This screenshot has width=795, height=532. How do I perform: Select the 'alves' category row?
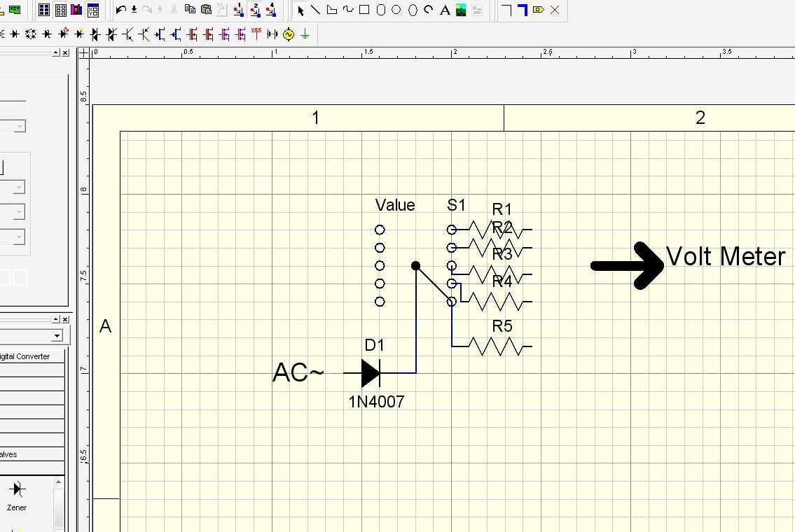point(32,454)
